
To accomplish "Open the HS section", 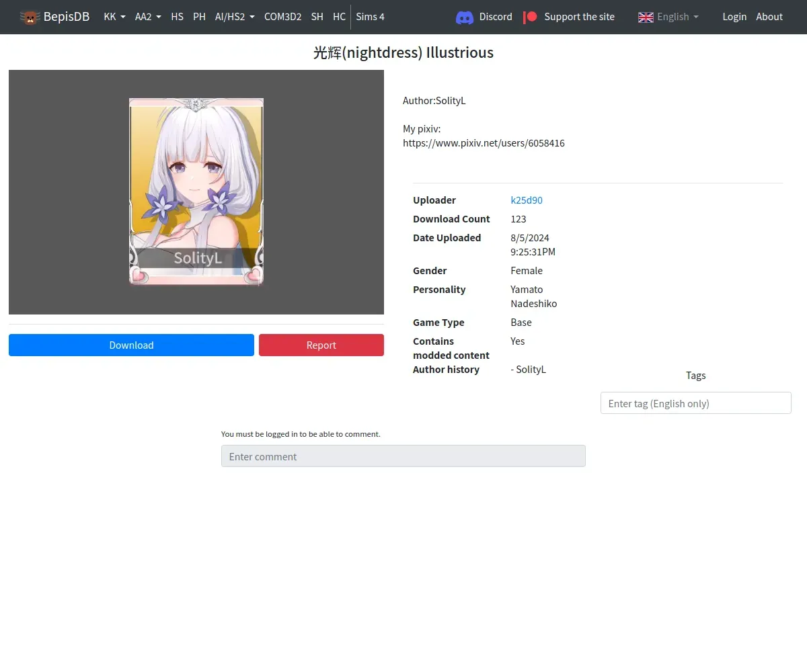I will click(177, 17).
